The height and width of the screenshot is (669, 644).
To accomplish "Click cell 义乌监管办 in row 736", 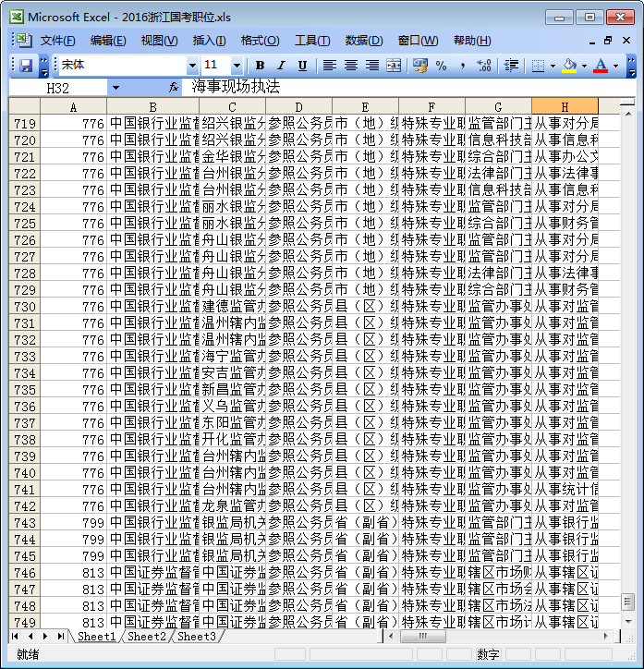I will 232,407.
